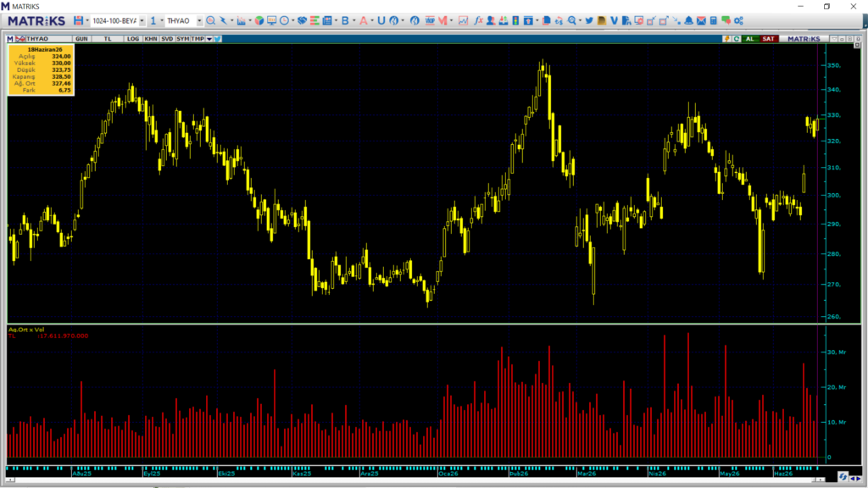Viewport: 868px width, 488px height.
Task: Toggle KHN option in chart header
Action: tap(151, 39)
